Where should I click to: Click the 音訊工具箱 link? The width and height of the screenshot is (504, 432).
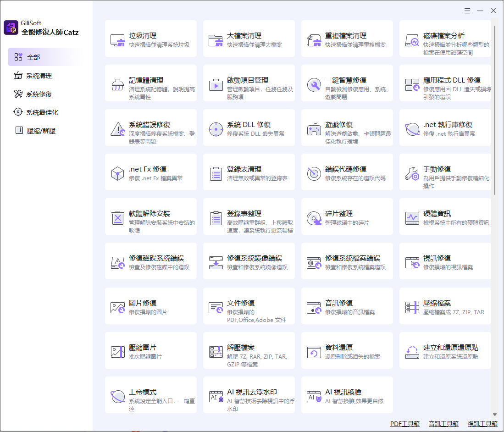point(443,424)
